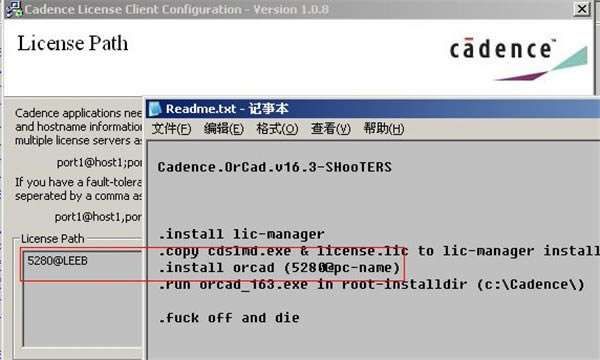Click the cadence logo in the header
This screenshot has height=360, width=600.
click(518, 59)
